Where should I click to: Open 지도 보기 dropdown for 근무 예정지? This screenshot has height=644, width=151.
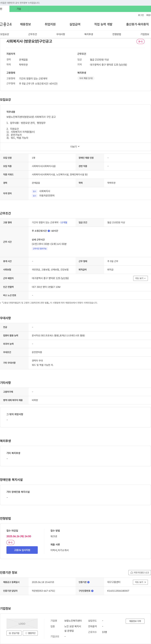pyautogui.click(x=140, y=278)
